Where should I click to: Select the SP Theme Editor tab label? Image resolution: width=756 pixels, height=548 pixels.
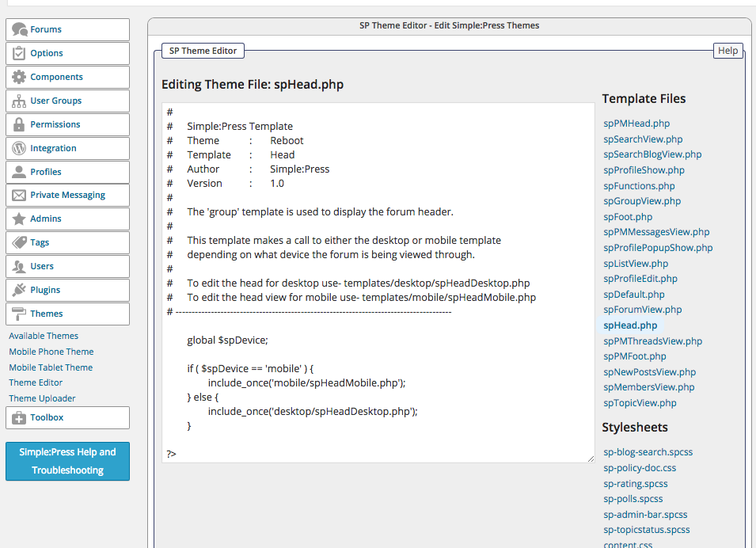pos(203,51)
